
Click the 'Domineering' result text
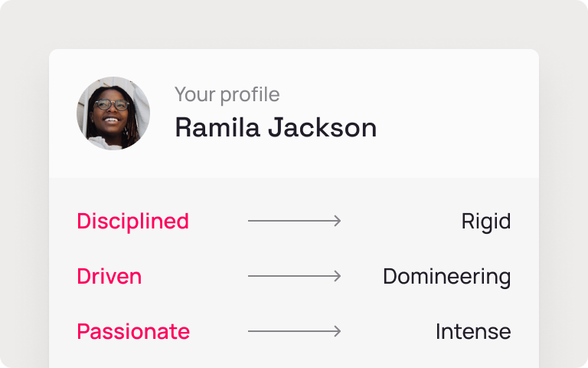pyautogui.click(x=446, y=276)
